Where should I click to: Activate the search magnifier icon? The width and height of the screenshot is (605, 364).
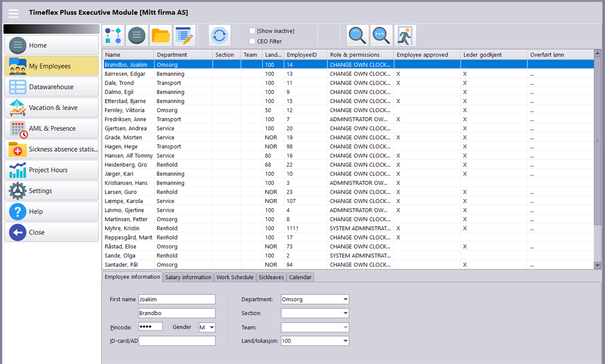pyautogui.click(x=357, y=35)
